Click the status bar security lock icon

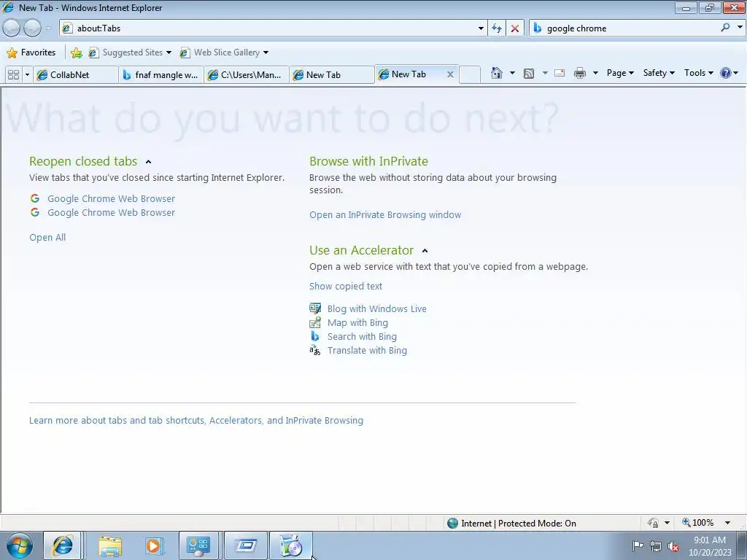(x=653, y=523)
